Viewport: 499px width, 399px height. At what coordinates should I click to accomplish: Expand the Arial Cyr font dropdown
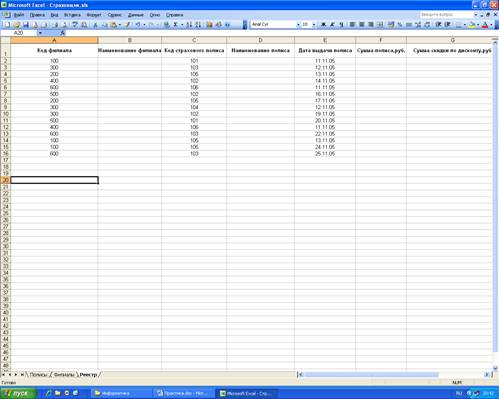click(298, 25)
